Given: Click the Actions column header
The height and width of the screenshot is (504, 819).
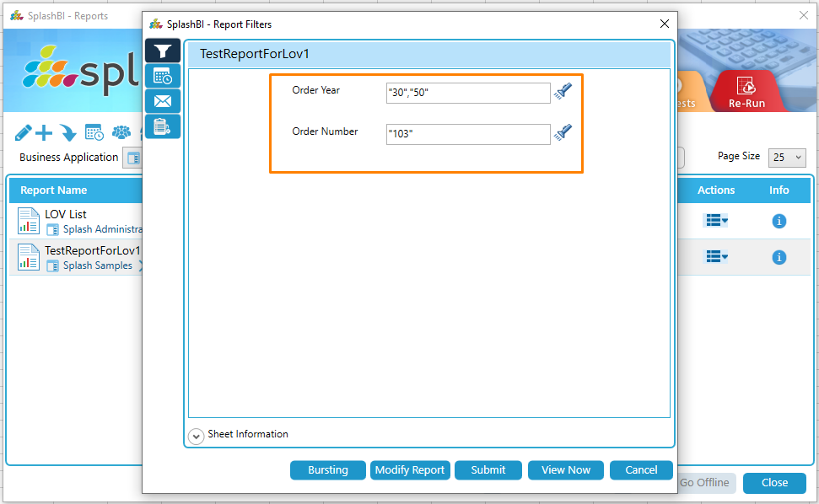Looking at the screenshot, I should (715, 190).
